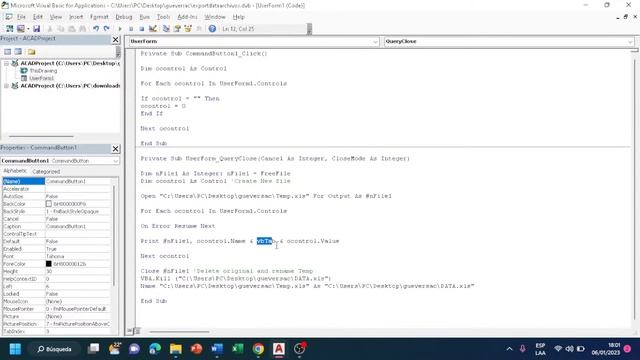Collapse the first ACADProject tree node
Viewport: 640px width, 360px height.
6,63
